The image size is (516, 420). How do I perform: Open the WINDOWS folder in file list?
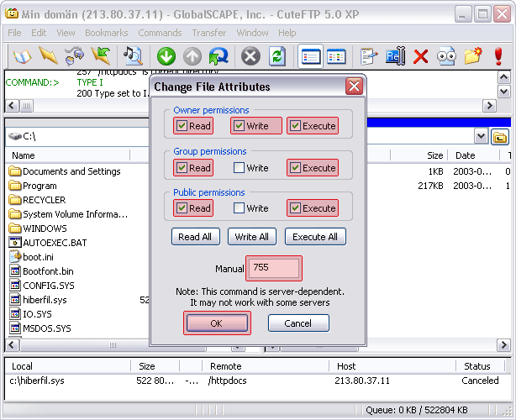(45, 228)
